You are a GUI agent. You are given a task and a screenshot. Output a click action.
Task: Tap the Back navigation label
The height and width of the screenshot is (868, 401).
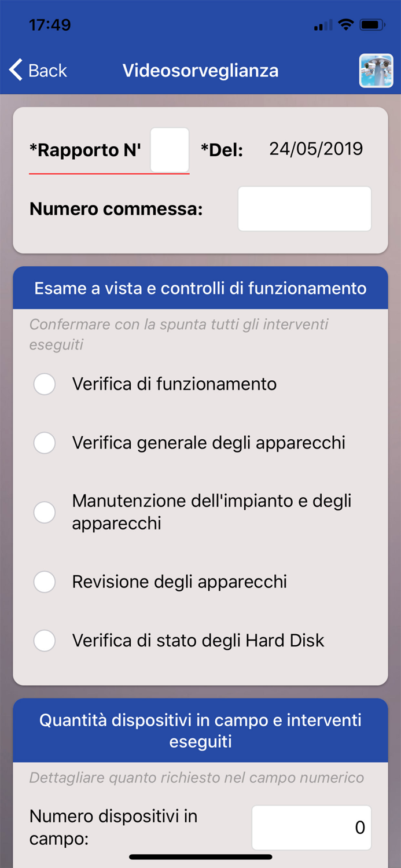click(46, 70)
